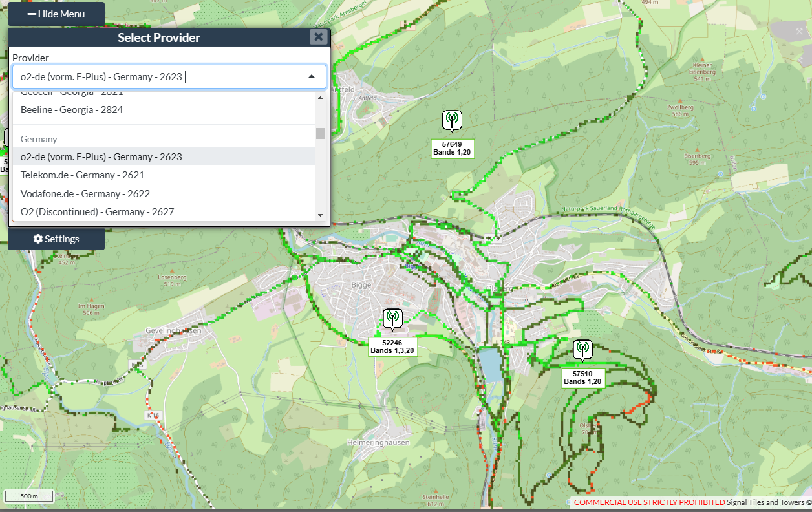Viewport: 812px width, 512px height.
Task: Click the 52246 Bands 1,3,20 label
Action: [392, 347]
